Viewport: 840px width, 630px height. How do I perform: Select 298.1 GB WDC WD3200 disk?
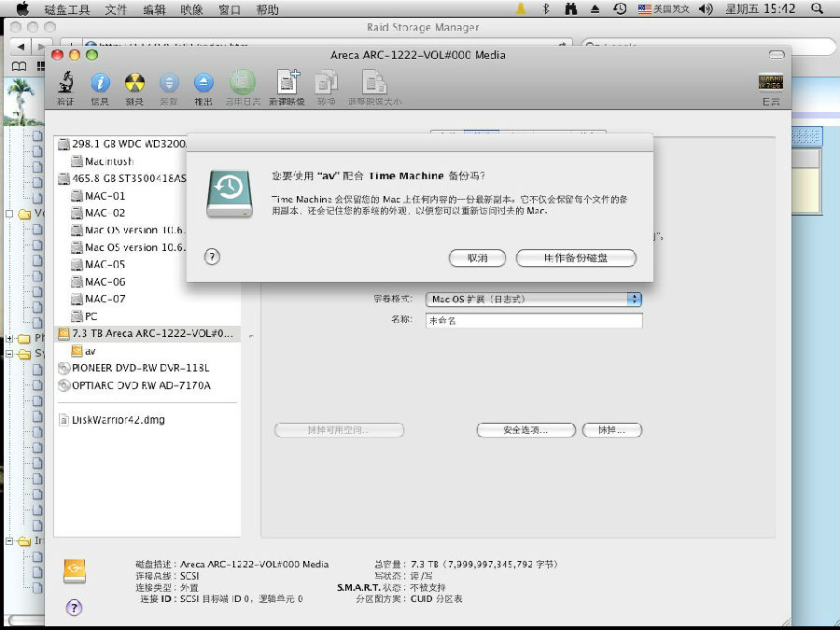122,144
